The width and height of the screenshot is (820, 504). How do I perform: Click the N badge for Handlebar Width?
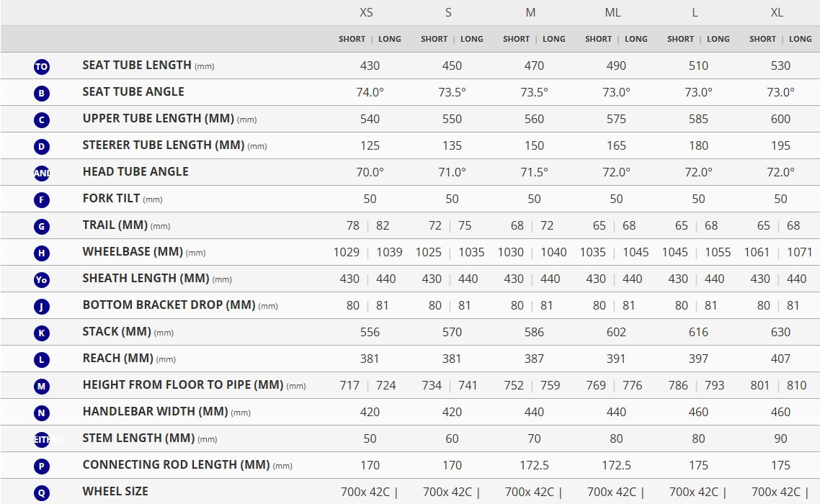[x=42, y=413]
